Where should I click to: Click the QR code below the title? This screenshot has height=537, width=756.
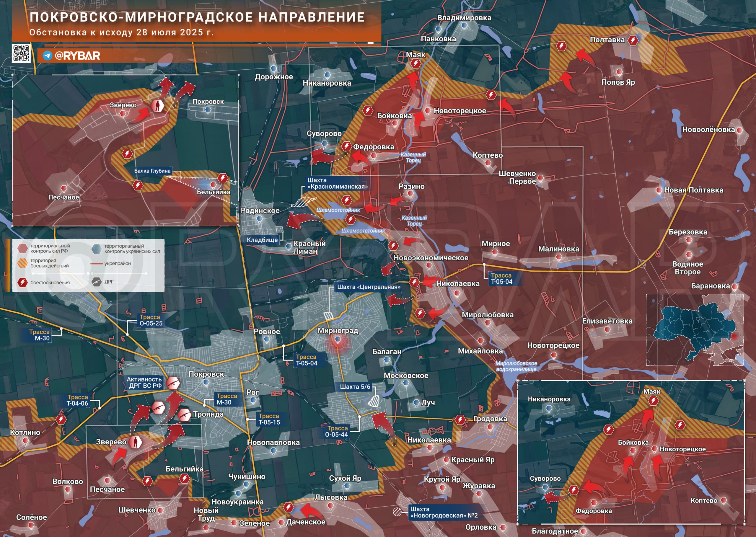pyautogui.click(x=22, y=53)
